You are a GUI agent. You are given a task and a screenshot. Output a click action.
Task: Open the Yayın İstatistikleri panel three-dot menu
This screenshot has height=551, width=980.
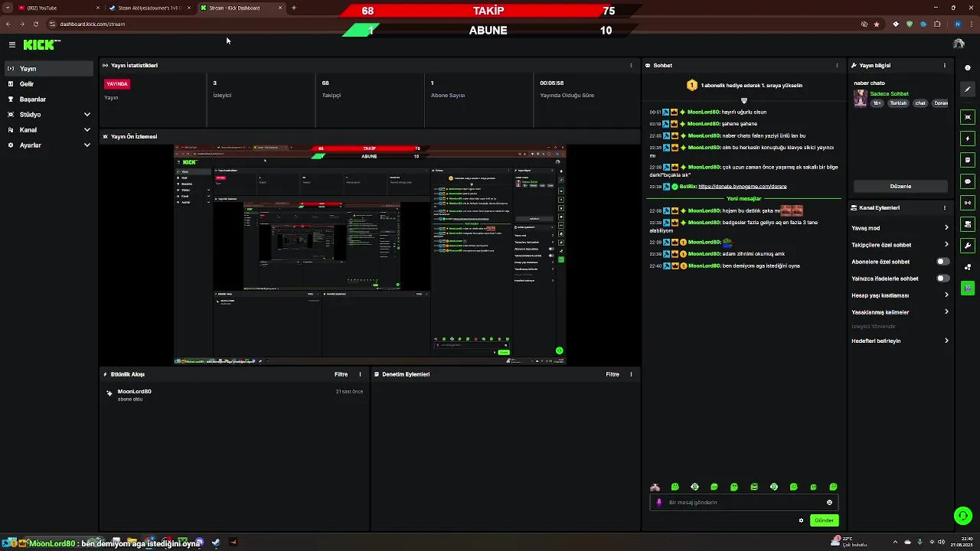coord(631,66)
